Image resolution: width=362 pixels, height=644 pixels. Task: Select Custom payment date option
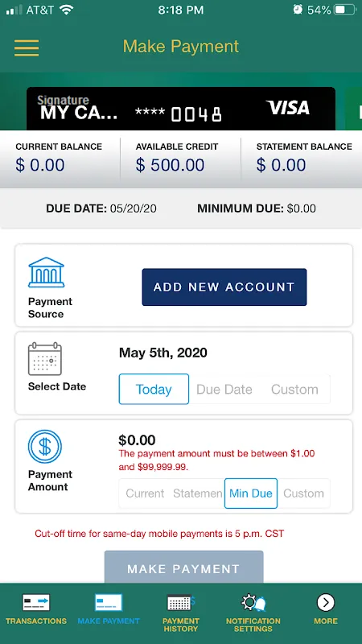click(x=294, y=389)
